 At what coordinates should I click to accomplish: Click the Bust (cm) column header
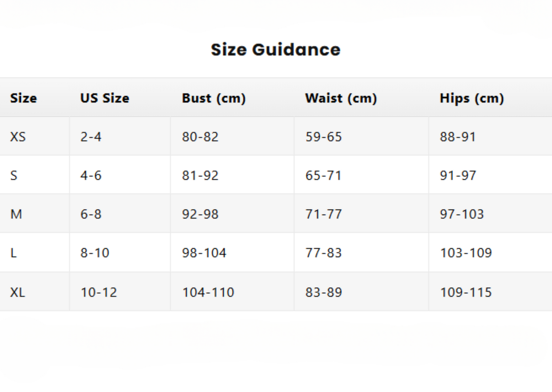click(x=214, y=98)
